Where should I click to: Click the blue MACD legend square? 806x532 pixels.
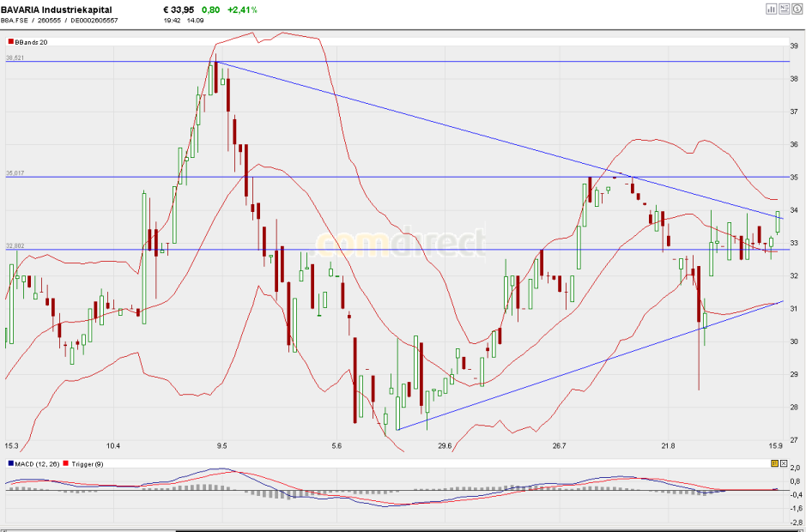(9, 463)
